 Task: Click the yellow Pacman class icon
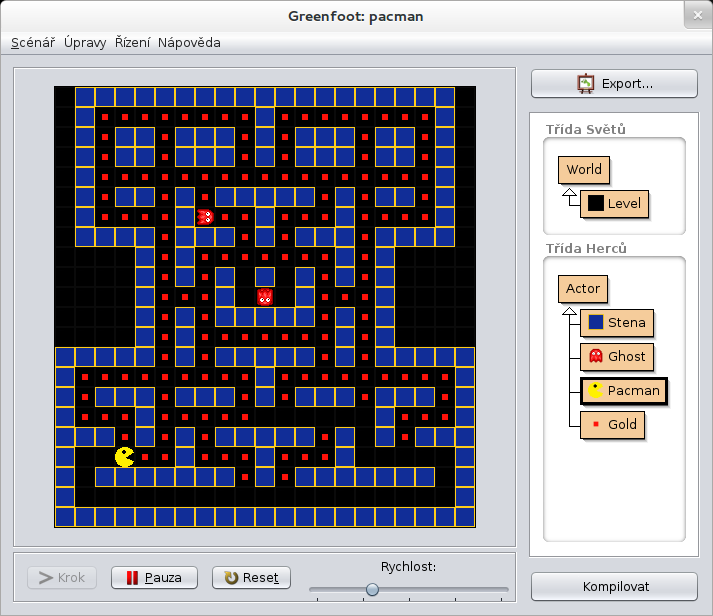tap(596, 390)
